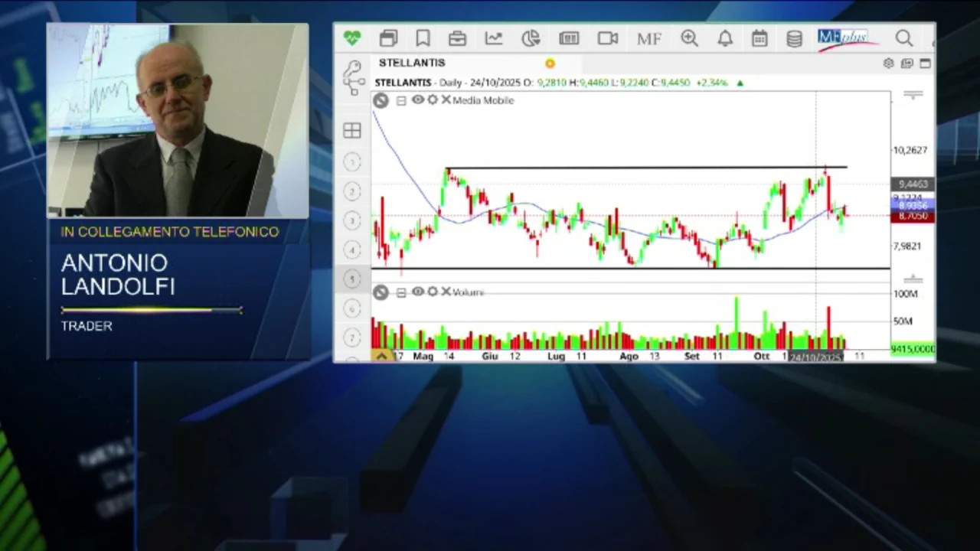This screenshot has width=980, height=551.
Task: Click the zoom-in magnifier icon
Action: pos(688,38)
